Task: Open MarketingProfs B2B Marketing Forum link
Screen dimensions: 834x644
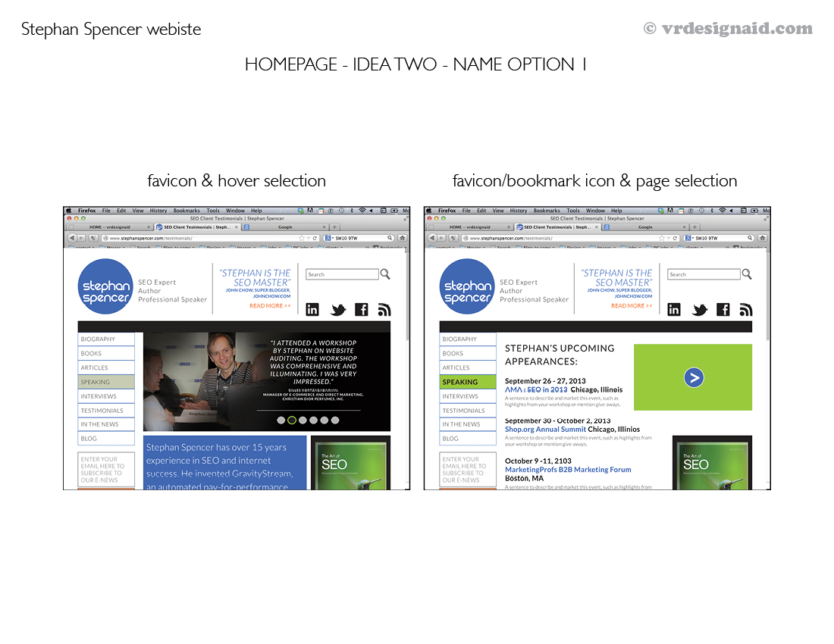Action: [568, 470]
